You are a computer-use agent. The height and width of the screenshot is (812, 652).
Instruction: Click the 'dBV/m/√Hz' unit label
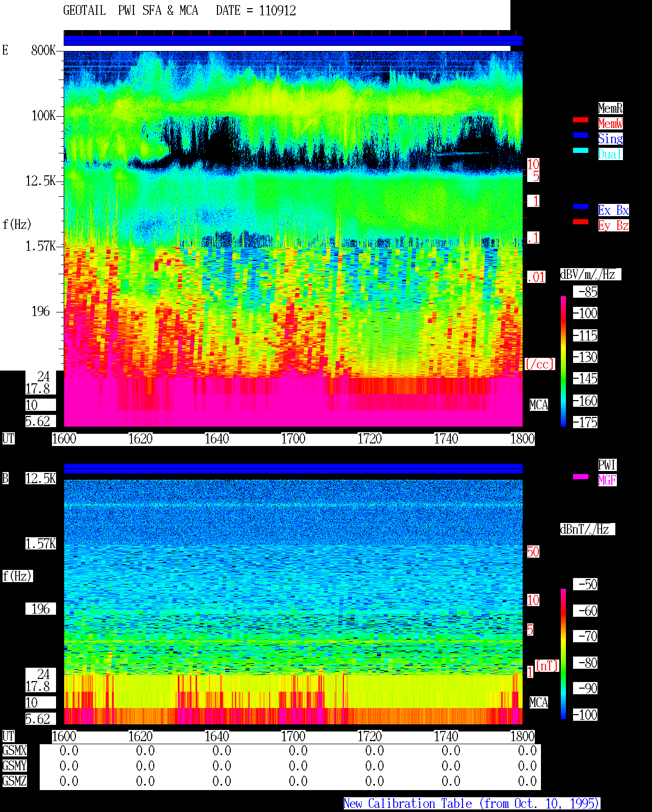tap(590, 274)
